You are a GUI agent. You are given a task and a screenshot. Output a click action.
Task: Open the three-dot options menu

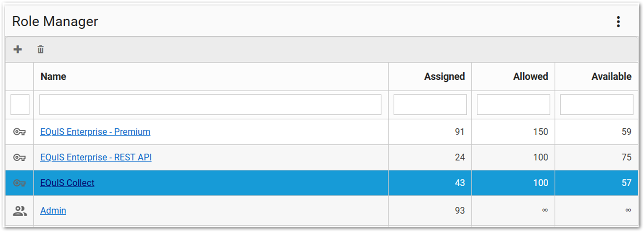click(x=618, y=22)
